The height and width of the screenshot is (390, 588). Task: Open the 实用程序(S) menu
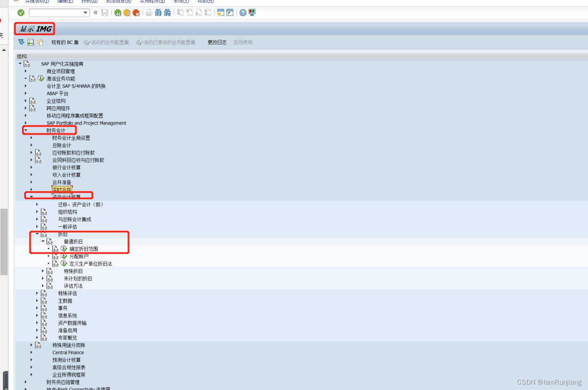tap(152, 1)
